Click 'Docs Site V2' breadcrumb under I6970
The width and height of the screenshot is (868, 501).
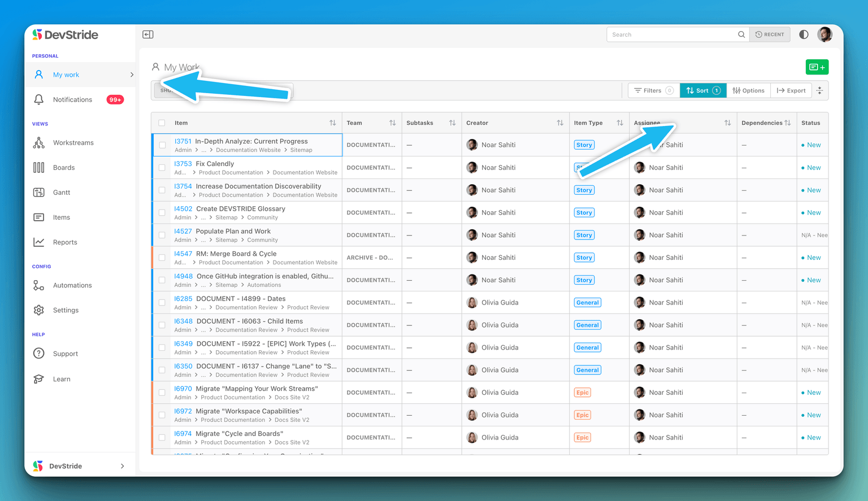(x=292, y=398)
